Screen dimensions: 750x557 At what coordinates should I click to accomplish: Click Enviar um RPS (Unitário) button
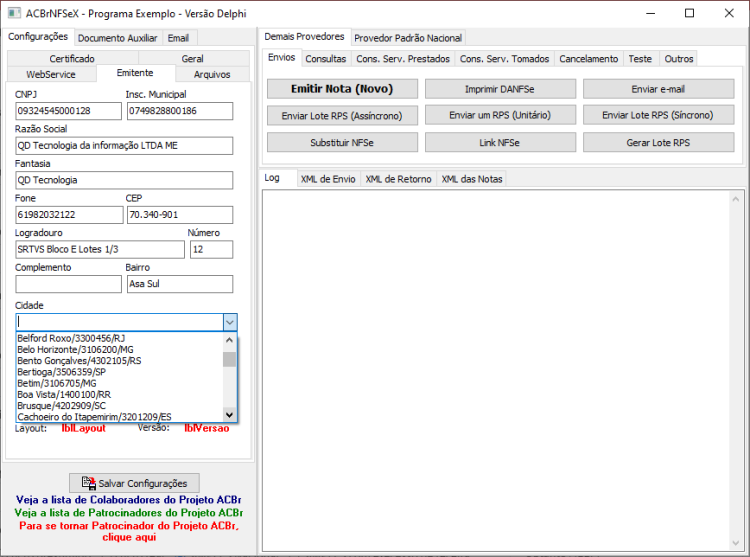(x=500, y=115)
